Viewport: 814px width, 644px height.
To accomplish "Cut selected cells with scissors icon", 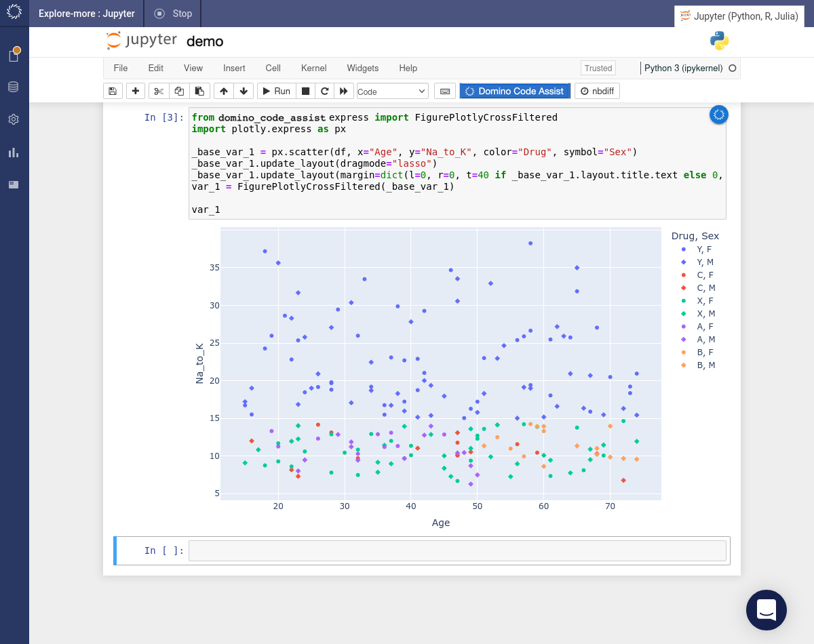I will 159,91.
